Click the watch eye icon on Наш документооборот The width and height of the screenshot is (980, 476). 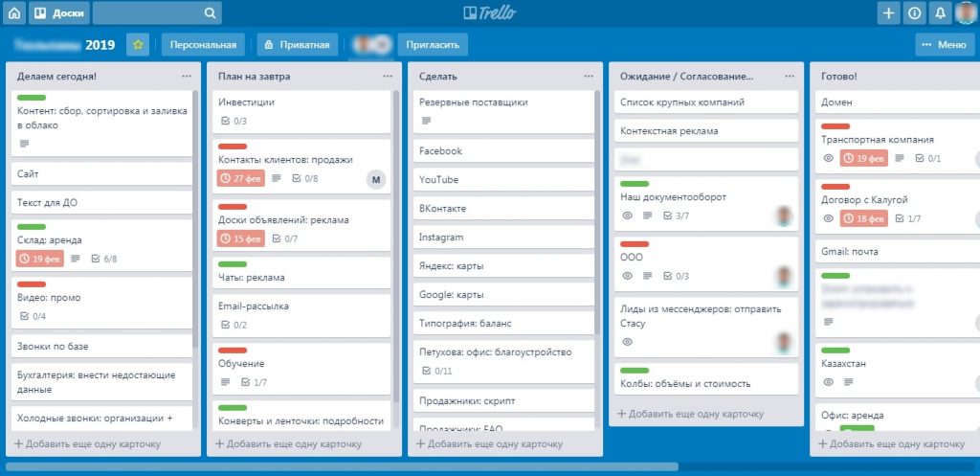628,215
